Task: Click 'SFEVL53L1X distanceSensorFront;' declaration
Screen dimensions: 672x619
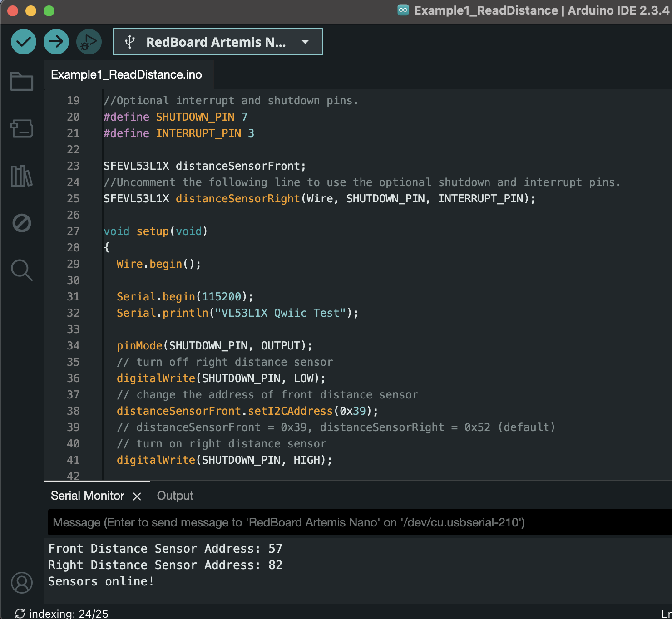Action: tap(205, 166)
